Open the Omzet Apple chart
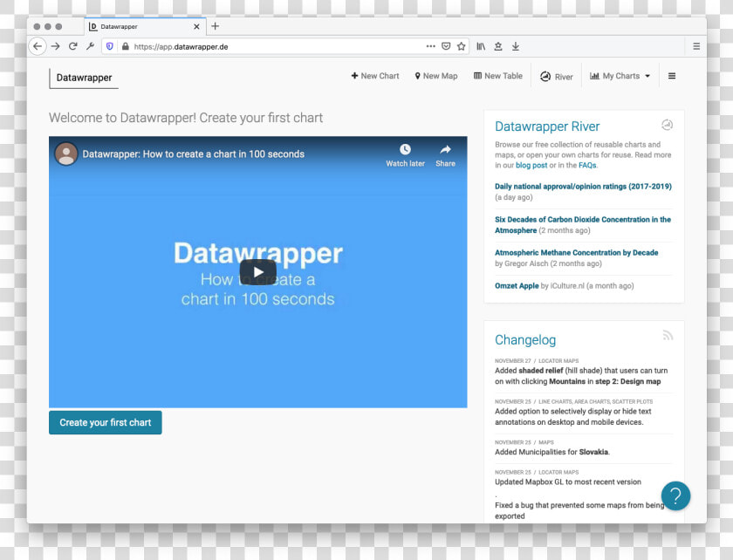 pyautogui.click(x=517, y=286)
